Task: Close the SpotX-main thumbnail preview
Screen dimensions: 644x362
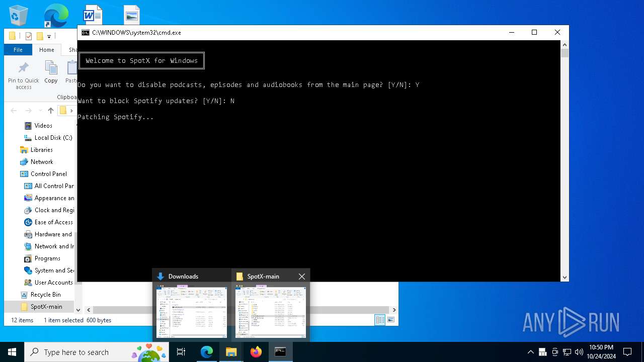Action: click(x=302, y=277)
